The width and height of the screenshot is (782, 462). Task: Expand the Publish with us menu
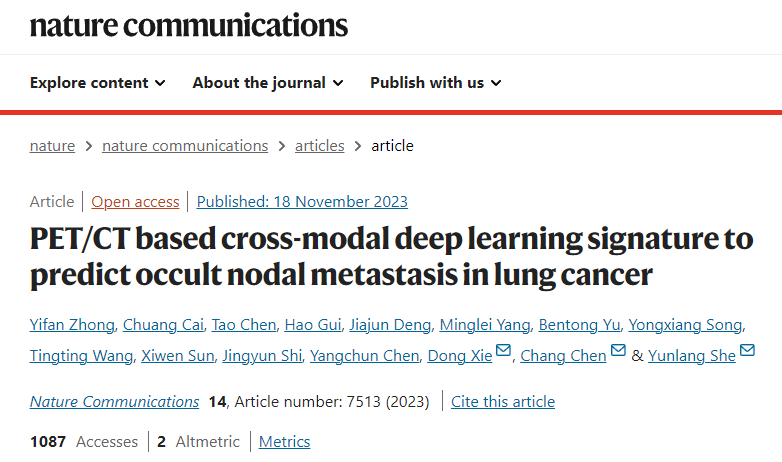435,83
